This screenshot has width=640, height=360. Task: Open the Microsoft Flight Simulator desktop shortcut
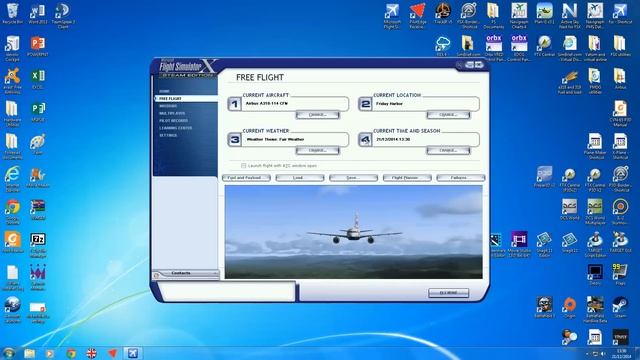click(x=392, y=11)
